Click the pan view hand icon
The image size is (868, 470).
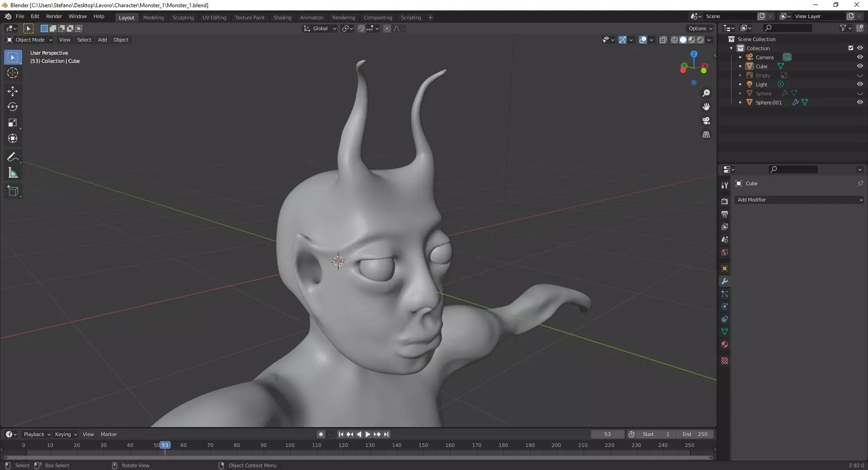click(x=706, y=107)
